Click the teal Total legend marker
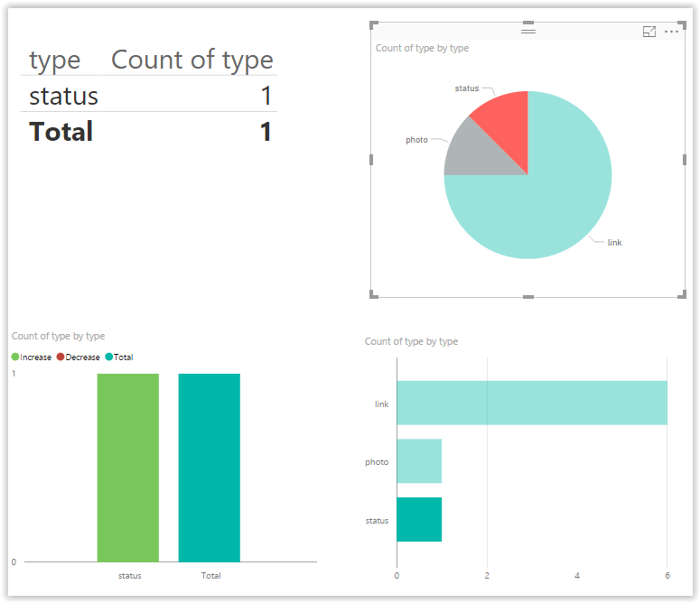This screenshot has width=700, height=603. point(109,357)
